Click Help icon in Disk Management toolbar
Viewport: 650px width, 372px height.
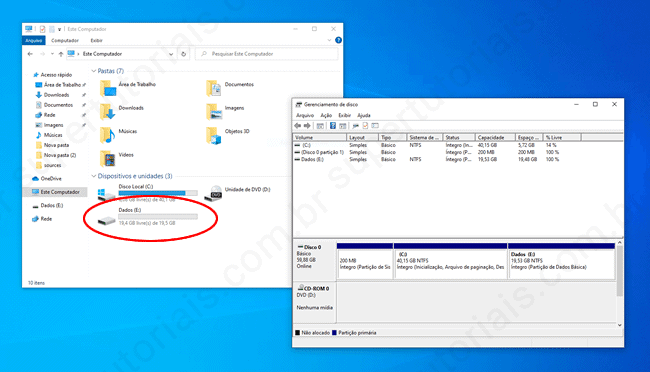[332, 126]
